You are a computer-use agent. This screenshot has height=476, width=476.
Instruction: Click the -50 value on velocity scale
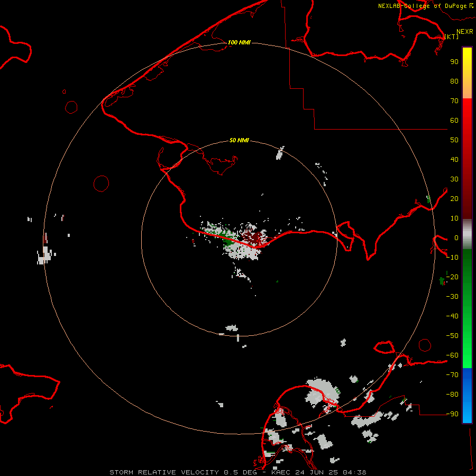pos(452,336)
